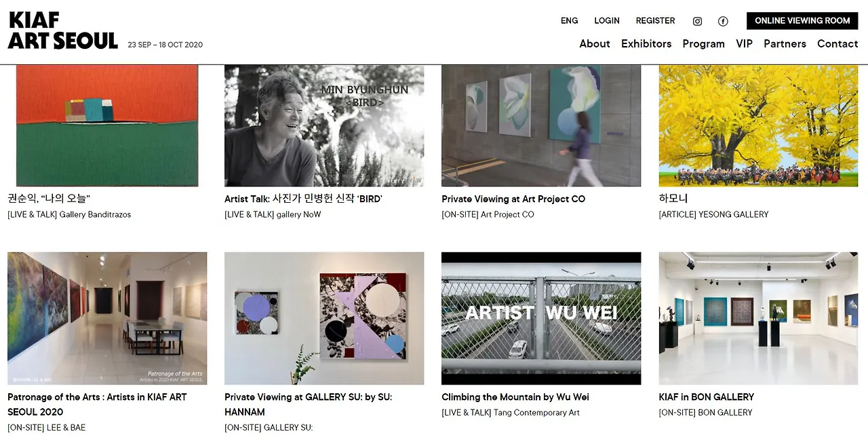The width and height of the screenshot is (868, 436).
Task: Click the KIAF ART SEOUL logo
Action: (63, 31)
